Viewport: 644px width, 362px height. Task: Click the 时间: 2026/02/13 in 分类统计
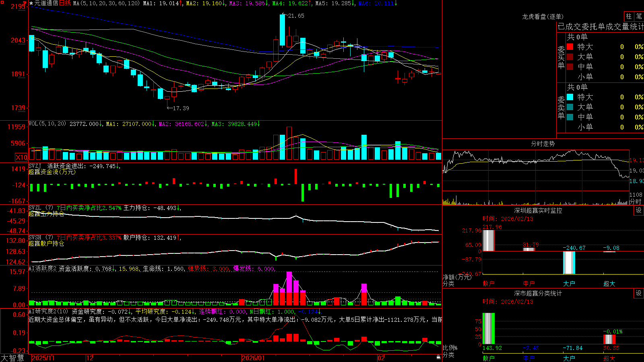click(508, 302)
